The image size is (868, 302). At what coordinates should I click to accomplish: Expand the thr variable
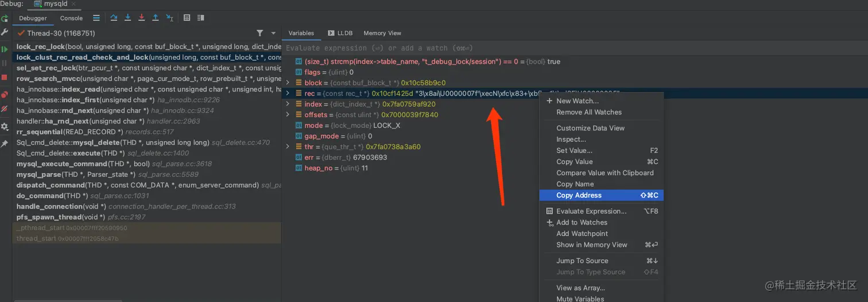point(288,147)
